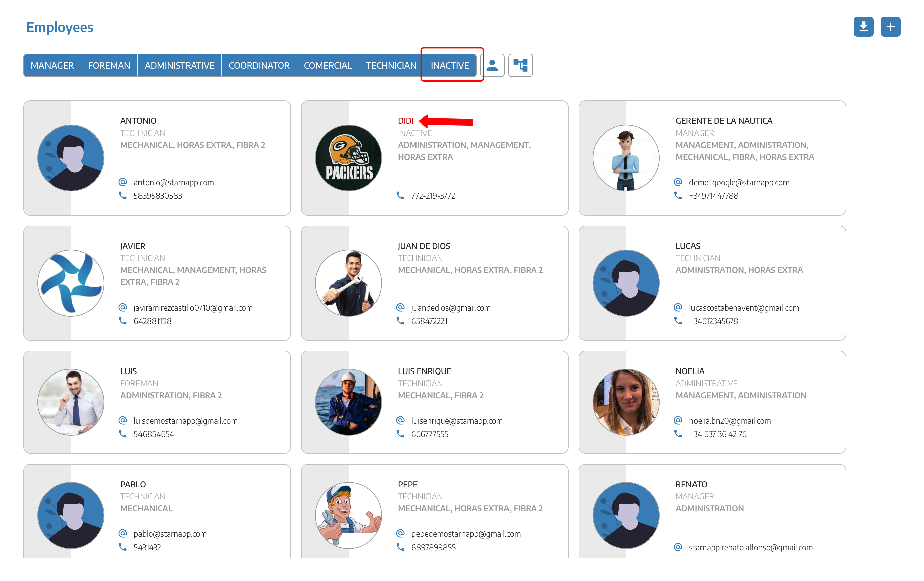The image size is (924, 581).
Task: Click email icon beside pablo@starnapp.com
Action: [x=123, y=533]
